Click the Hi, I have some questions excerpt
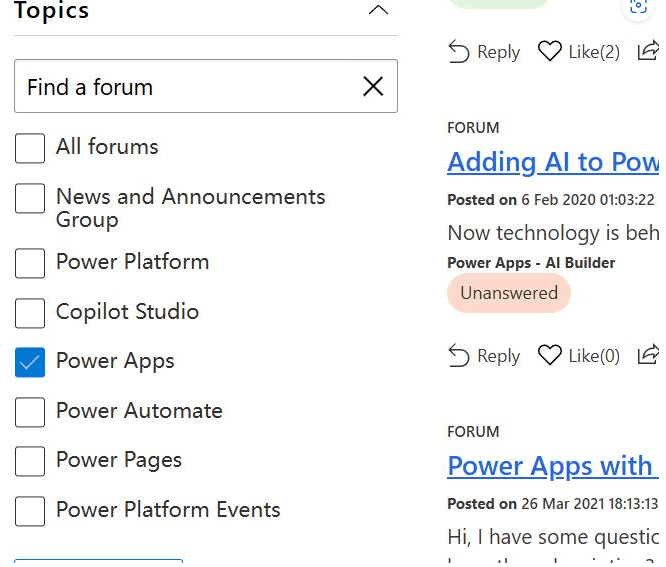The image size is (666, 567). pos(553,537)
